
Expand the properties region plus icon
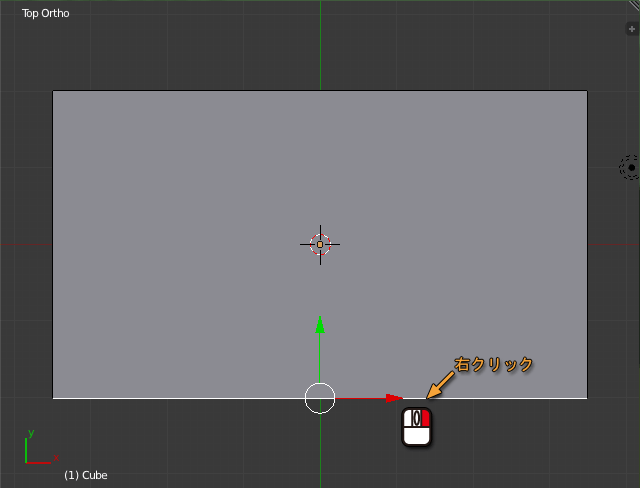[631, 29]
